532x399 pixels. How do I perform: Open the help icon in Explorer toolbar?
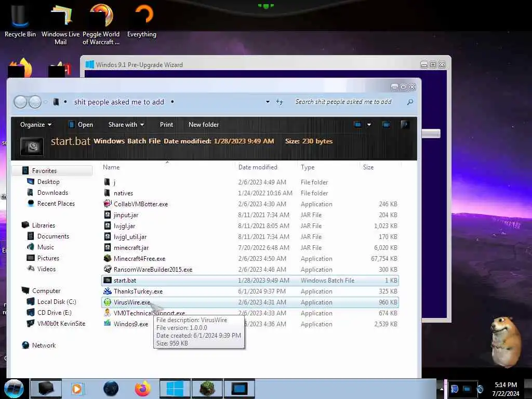[404, 125]
